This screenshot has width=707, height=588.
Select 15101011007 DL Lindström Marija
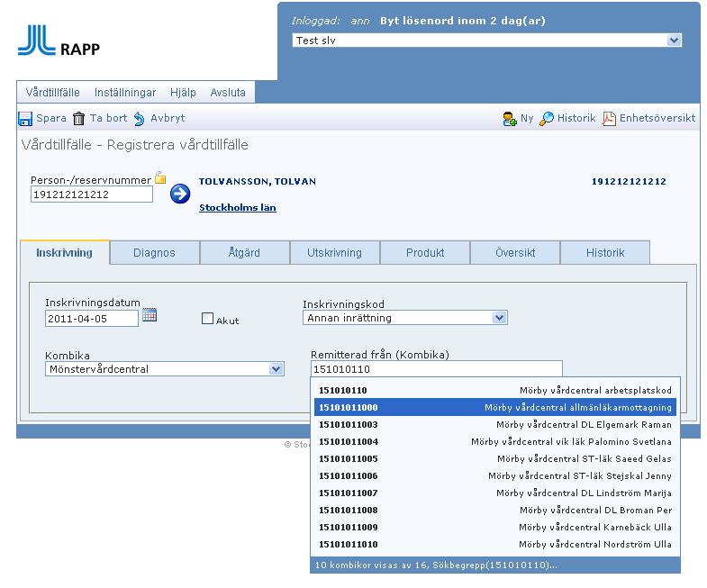(x=495, y=493)
